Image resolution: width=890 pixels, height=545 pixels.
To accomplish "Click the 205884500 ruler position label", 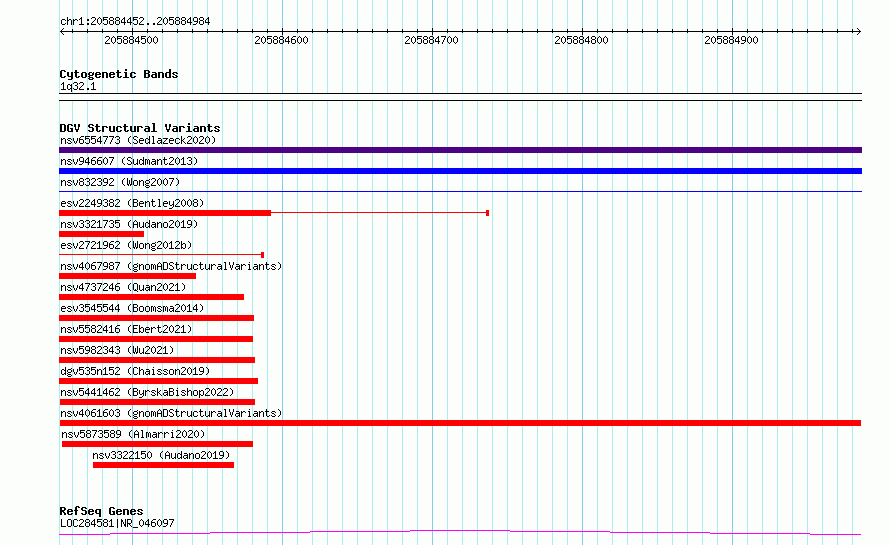I will point(131,40).
